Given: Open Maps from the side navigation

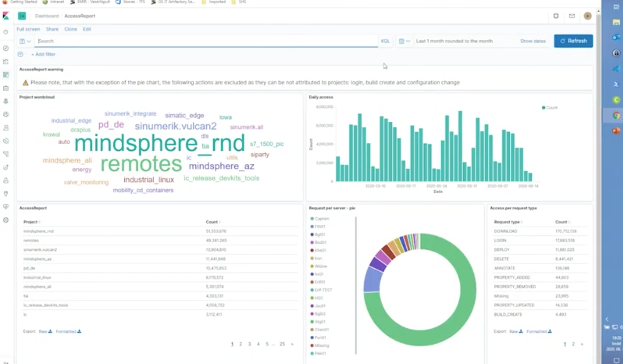Looking at the screenshot, I should pos(6,101).
